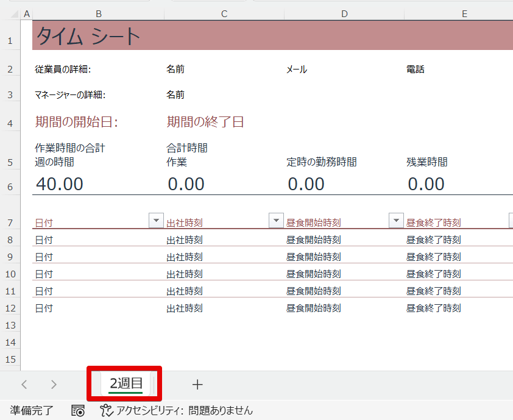513x420 pixels.
Task: Click the macro recording icon in status bar
Action: pos(78,411)
